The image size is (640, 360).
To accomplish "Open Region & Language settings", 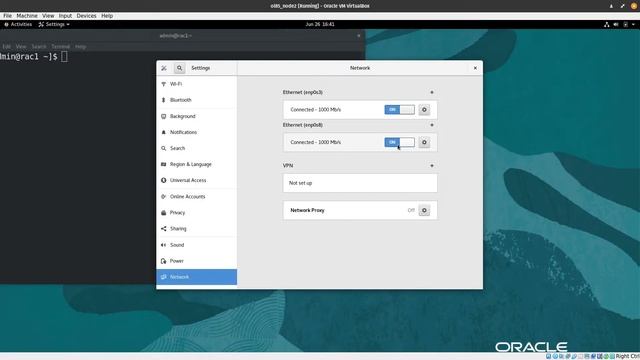I will (196, 164).
